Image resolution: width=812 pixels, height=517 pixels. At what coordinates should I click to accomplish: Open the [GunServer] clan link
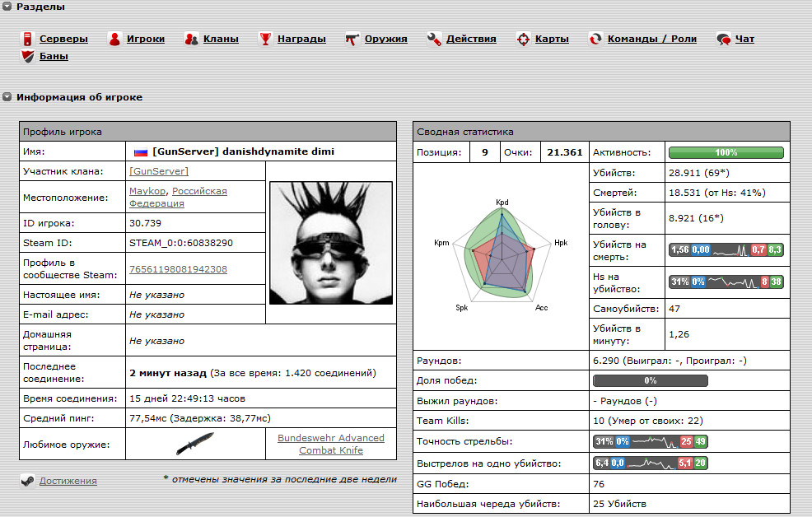click(159, 171)
